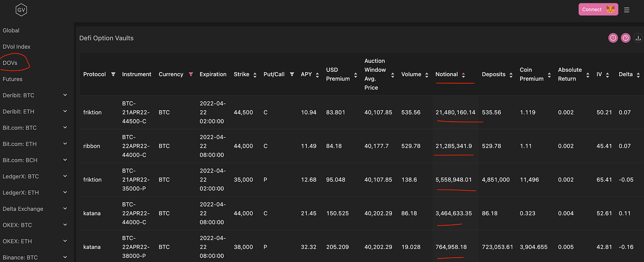
Task: Sort table by IV column arrows
Action: [x=608, y=75]
